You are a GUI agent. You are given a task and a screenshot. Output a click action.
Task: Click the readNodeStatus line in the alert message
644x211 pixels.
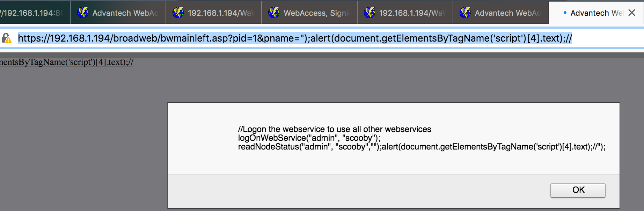(421, 147)
